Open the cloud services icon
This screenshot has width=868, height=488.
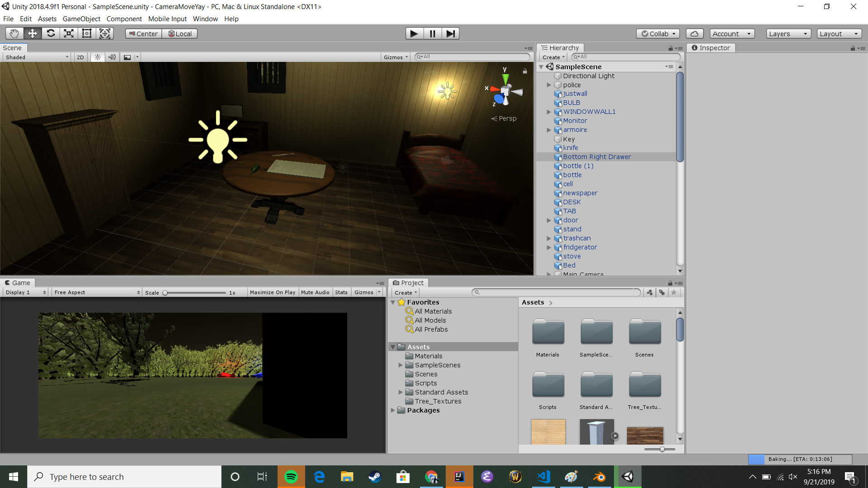(694, 33)
